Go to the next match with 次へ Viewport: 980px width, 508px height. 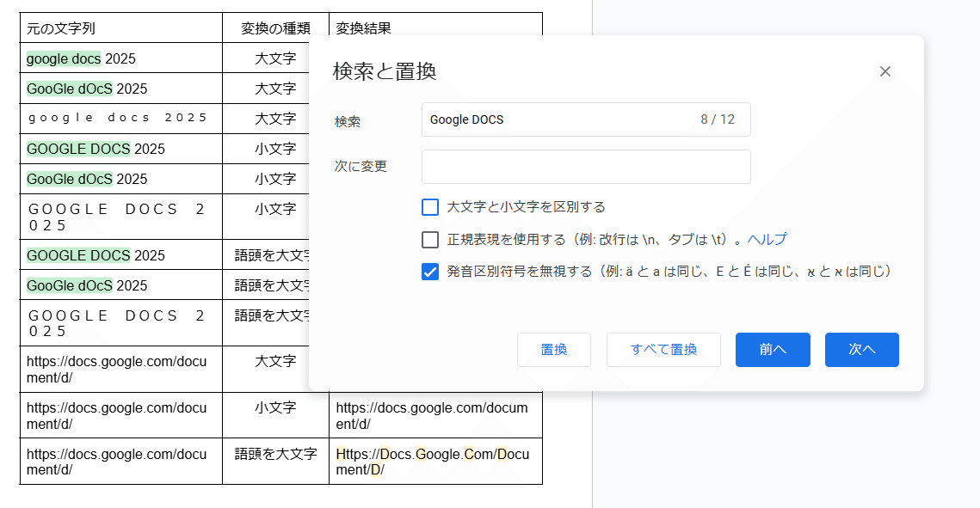pyautogui.click(x=861, y=350)
